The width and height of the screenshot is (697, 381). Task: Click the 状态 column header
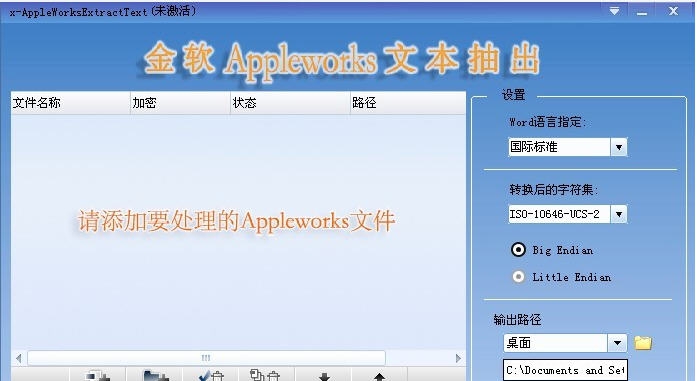(290, 103)
